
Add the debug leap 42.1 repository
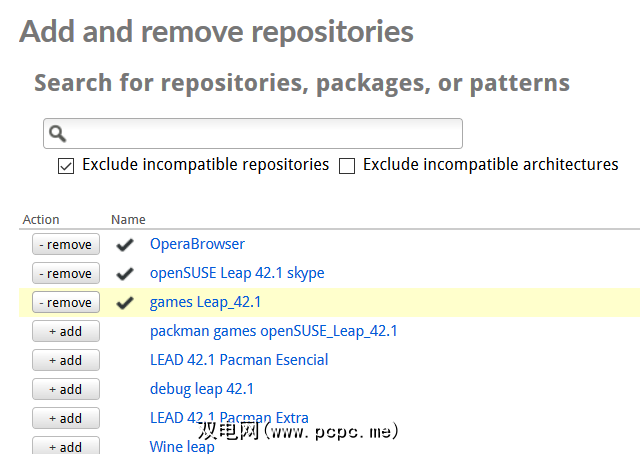[66, 389]
